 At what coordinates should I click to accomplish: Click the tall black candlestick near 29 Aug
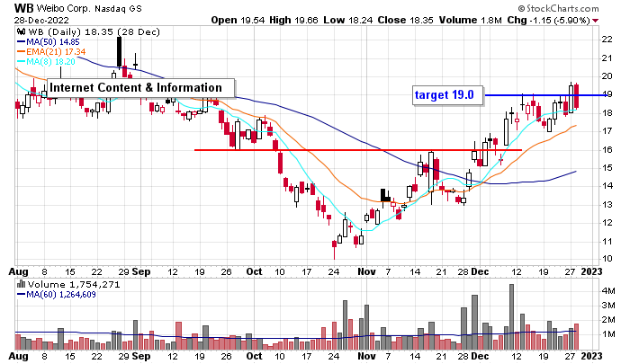(x=119, y=52)
